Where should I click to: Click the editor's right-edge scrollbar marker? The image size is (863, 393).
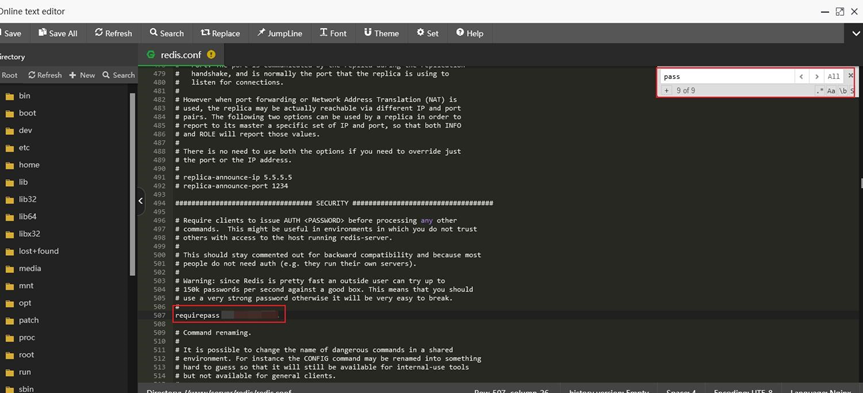click(x=861, y=183)
